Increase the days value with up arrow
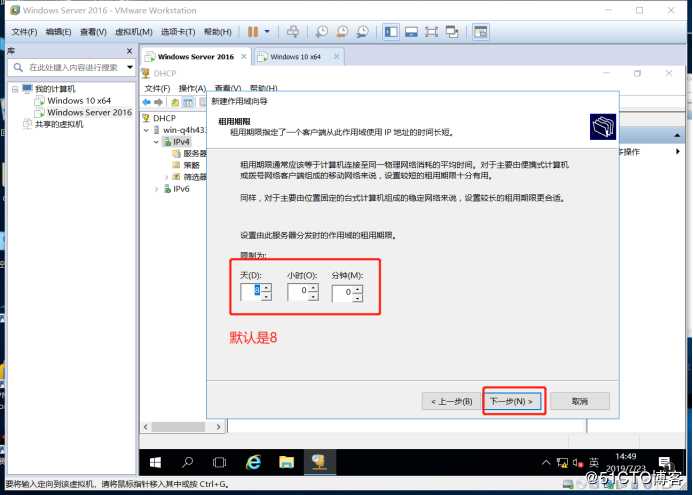Screen dimensions: 693x495 point(267,287)
